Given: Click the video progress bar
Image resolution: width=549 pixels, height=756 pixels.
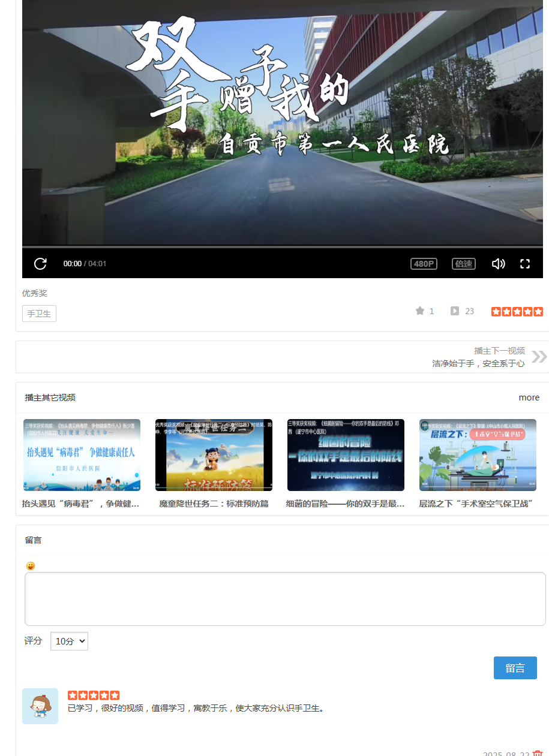Looking at the screenshot, I should click(282, 246).
